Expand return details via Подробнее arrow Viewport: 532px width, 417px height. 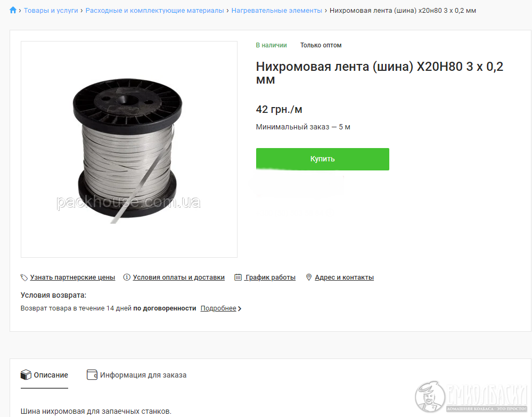click(x=240, y=308)
